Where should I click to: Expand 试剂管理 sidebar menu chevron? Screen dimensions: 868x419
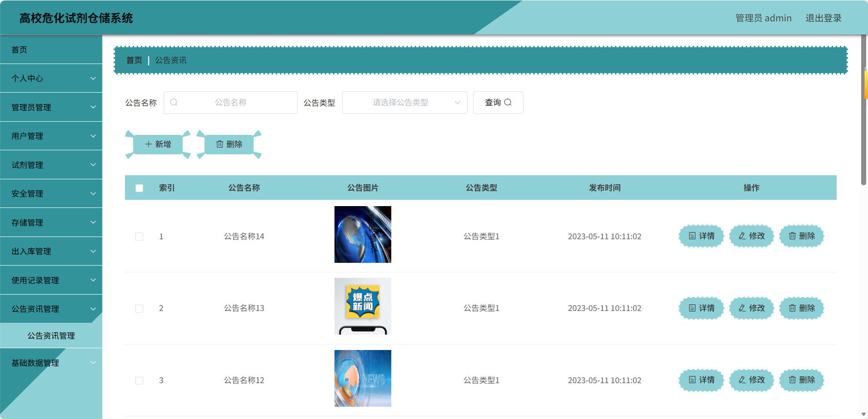(x=93, y=165)
